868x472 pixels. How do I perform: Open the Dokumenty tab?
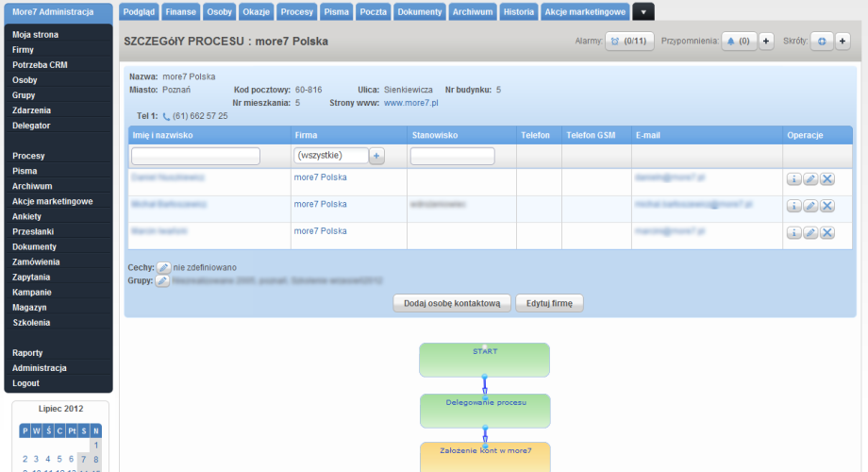(x=420, y=12)
